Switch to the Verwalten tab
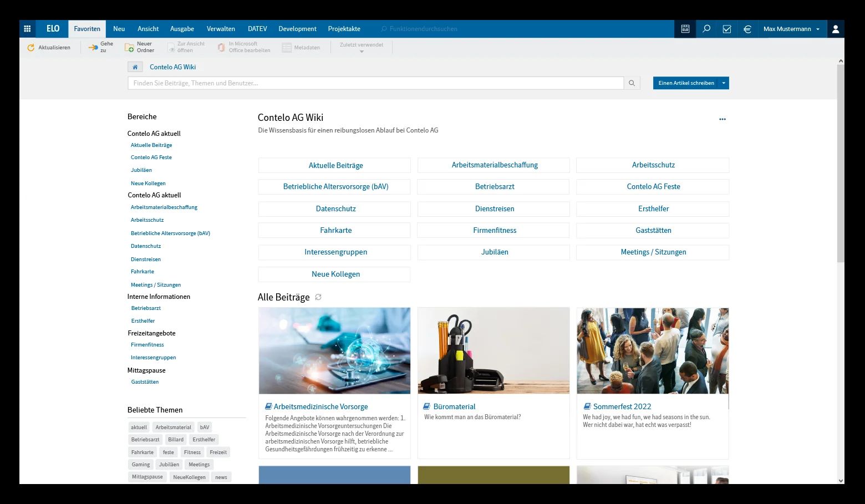This screenshot has height=504, width=865. click(x=221, y=29)
